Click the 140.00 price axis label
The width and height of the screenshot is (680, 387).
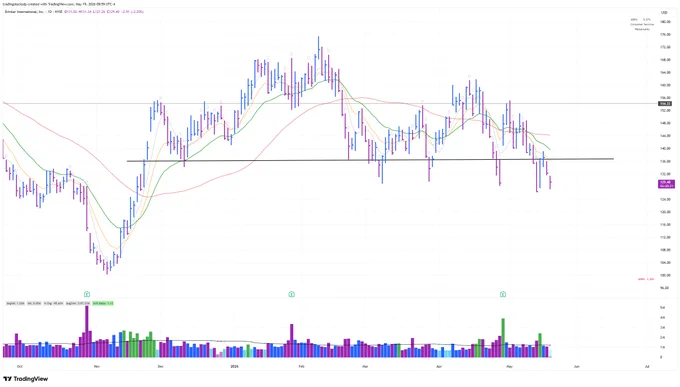[x=665, y=148]
